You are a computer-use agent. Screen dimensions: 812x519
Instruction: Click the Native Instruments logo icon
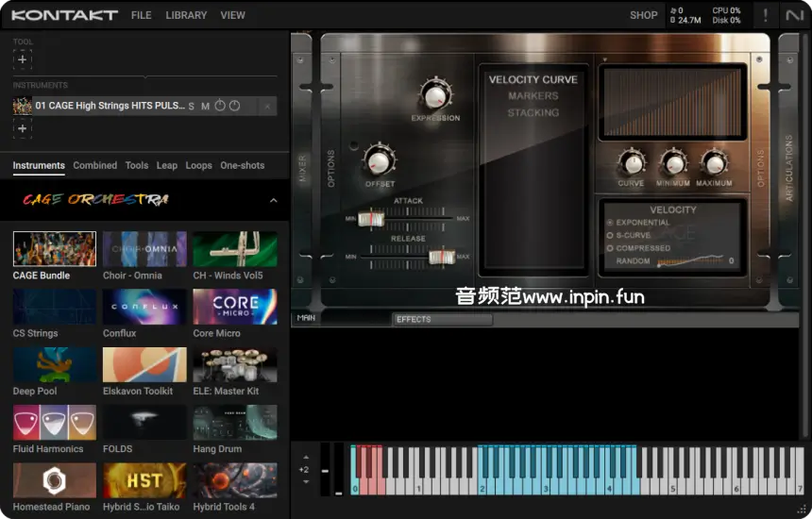click(x=794, y=15)
